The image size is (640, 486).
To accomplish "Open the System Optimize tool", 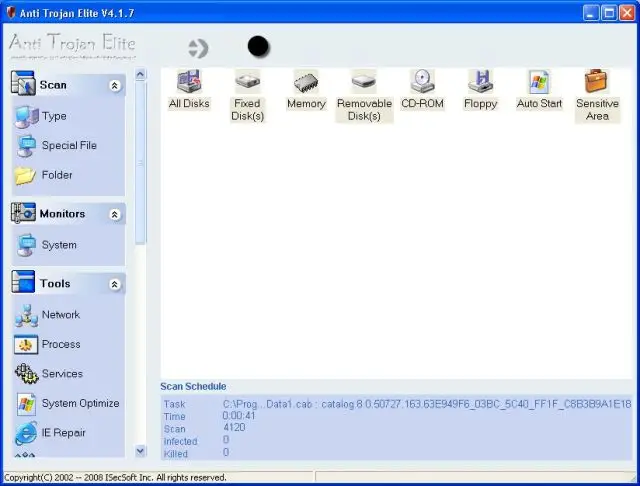I will point(68,404).
